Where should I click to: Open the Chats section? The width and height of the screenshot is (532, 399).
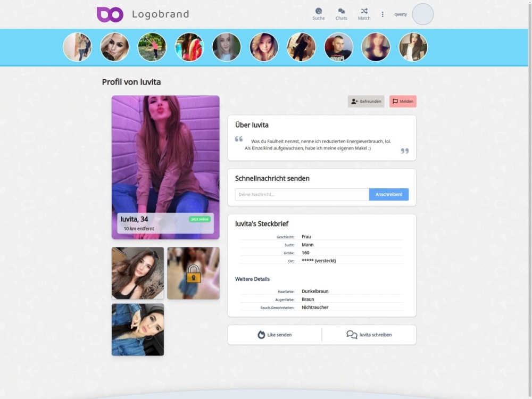[x=342, y=14]
